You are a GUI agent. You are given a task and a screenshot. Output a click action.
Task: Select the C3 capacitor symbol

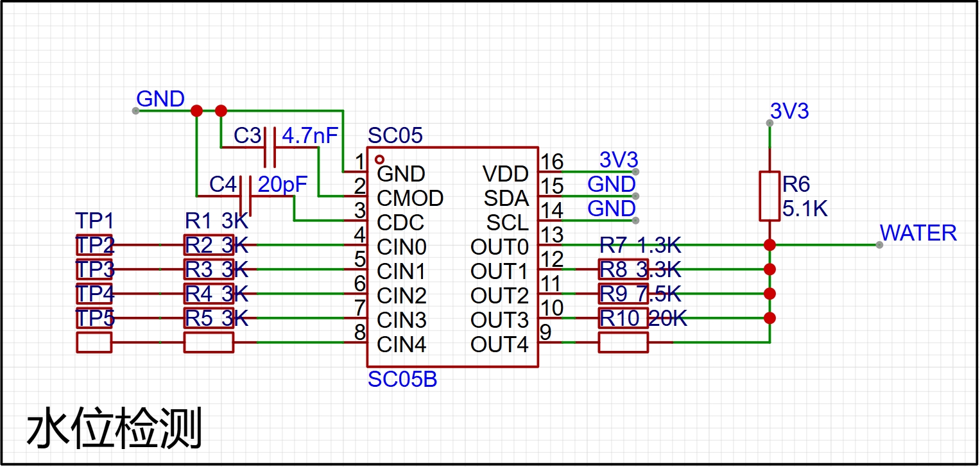(270, 148)
